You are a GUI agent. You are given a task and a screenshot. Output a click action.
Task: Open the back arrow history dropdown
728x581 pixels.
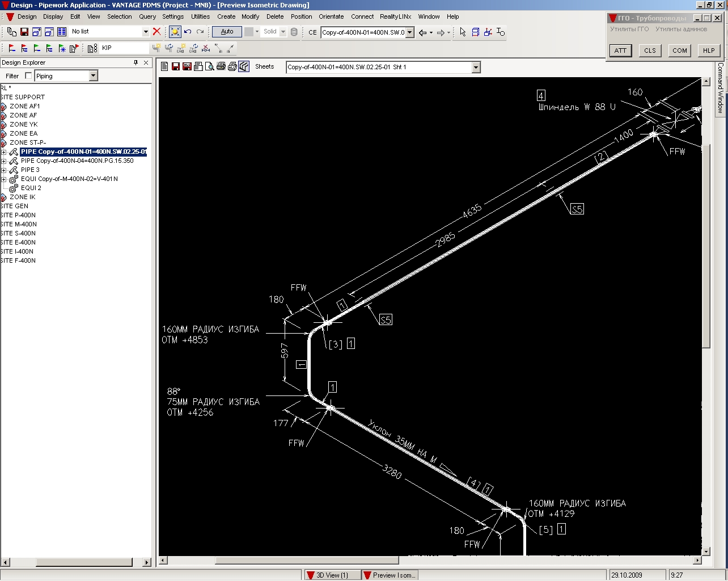[431, 32]
